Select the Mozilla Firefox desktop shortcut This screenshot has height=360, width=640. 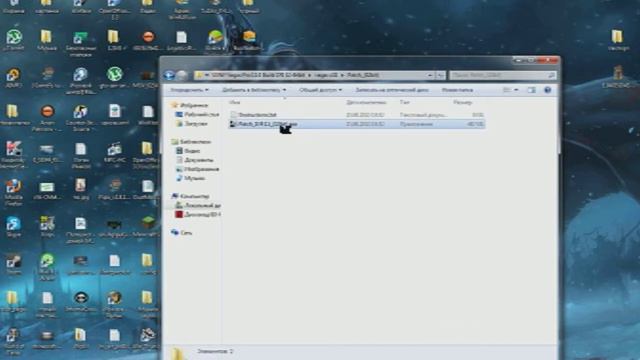pyautogui.click(x=13, y=192)
